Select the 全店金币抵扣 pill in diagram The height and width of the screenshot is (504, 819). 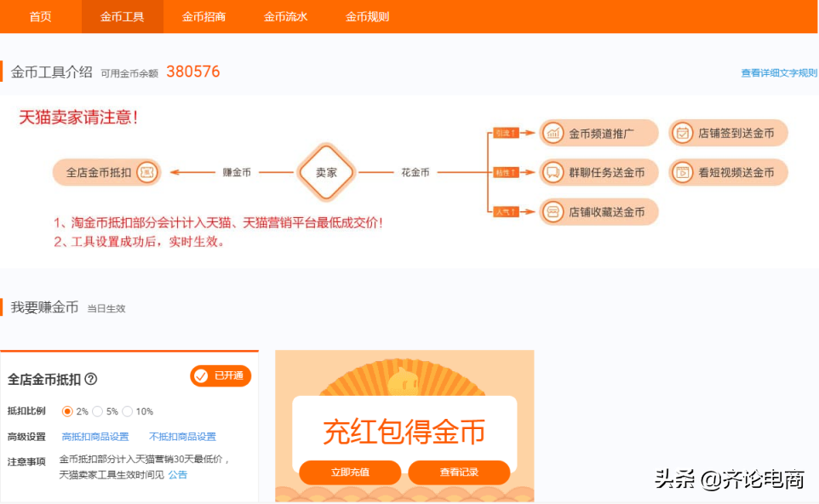point(106,172)
